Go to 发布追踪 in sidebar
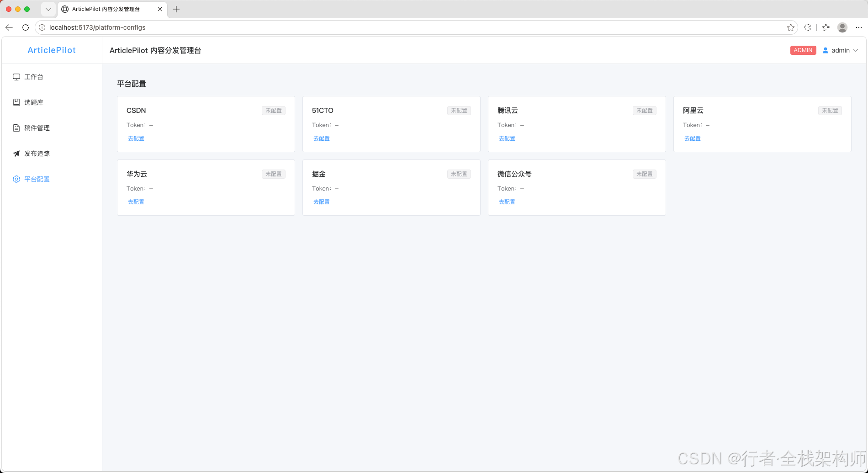Viewport: 868px width, 473px height. click(52, 154)
